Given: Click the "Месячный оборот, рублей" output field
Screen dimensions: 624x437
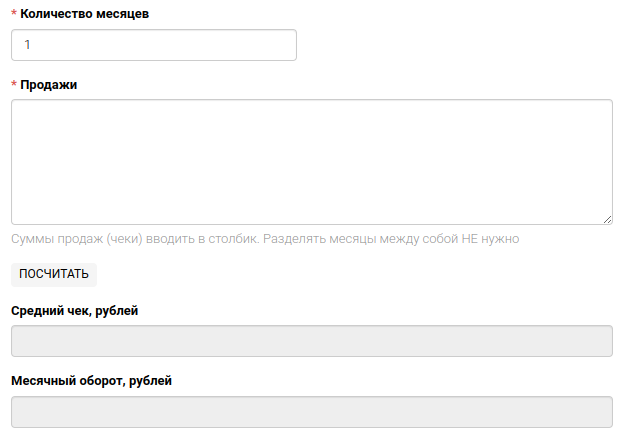Looking at the screenshot, I should [x=311, y=412].
